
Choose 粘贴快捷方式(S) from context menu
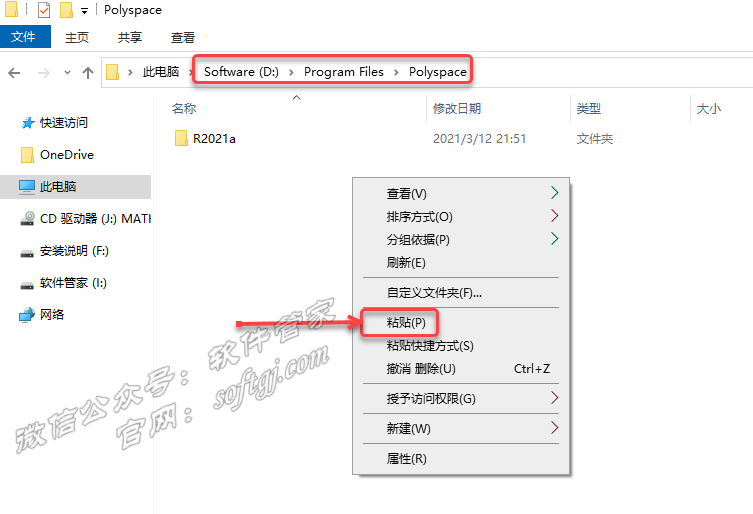(x=461, y=345)
